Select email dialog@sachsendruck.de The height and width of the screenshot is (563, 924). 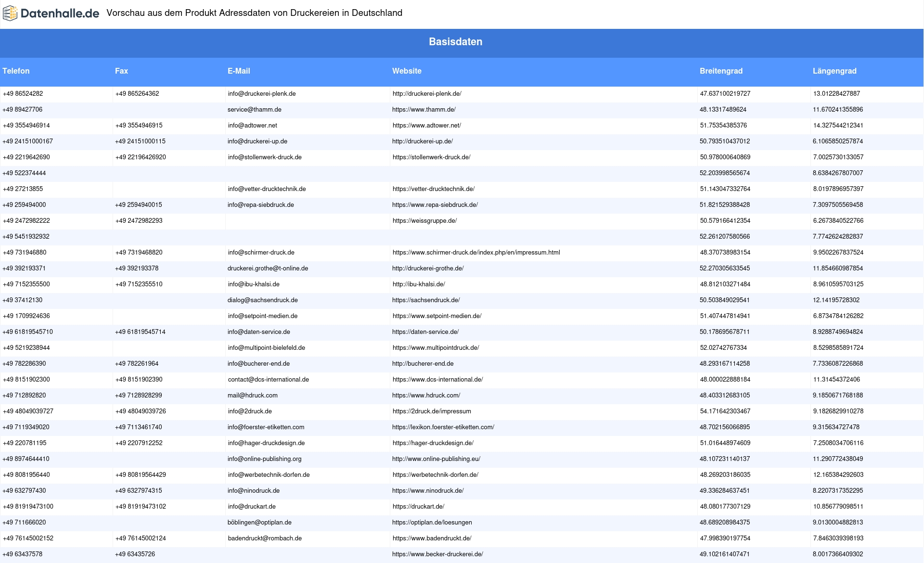[263, 300]
